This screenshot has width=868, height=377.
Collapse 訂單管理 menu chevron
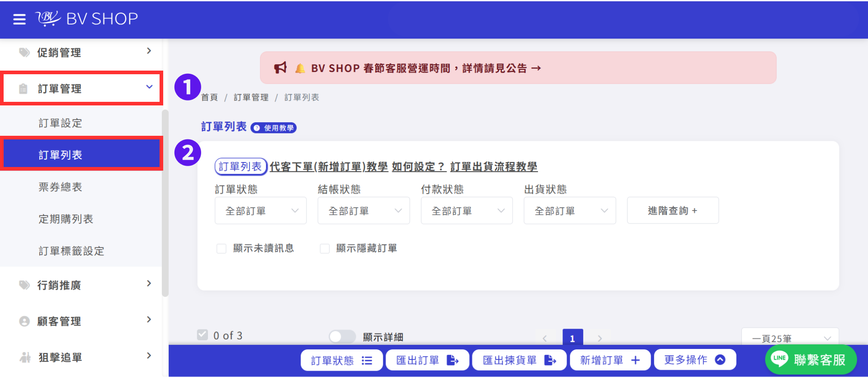click(149, 87)
